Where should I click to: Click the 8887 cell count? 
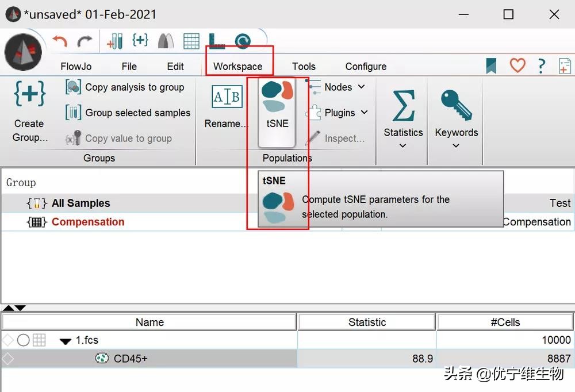[x=559, y=358]
